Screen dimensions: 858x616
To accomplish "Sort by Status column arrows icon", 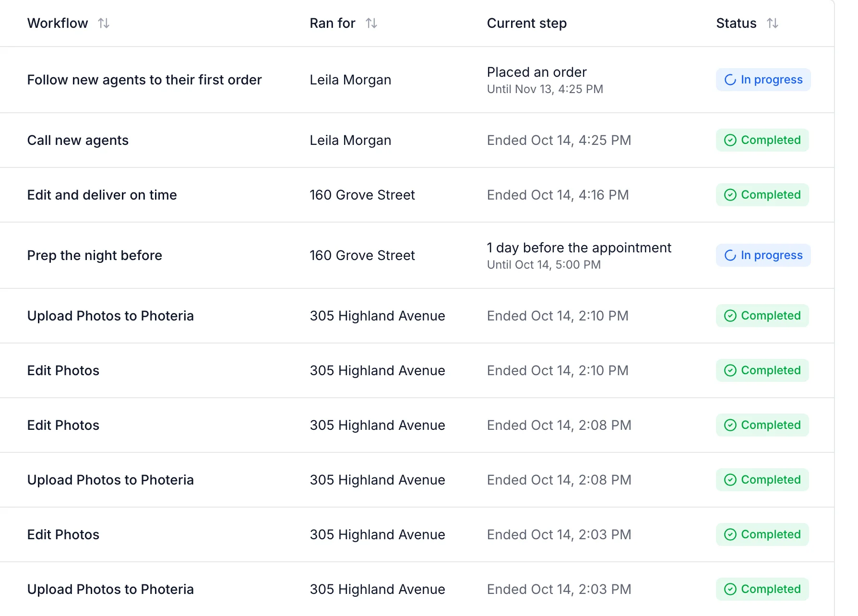I will (x=773, y=23).
